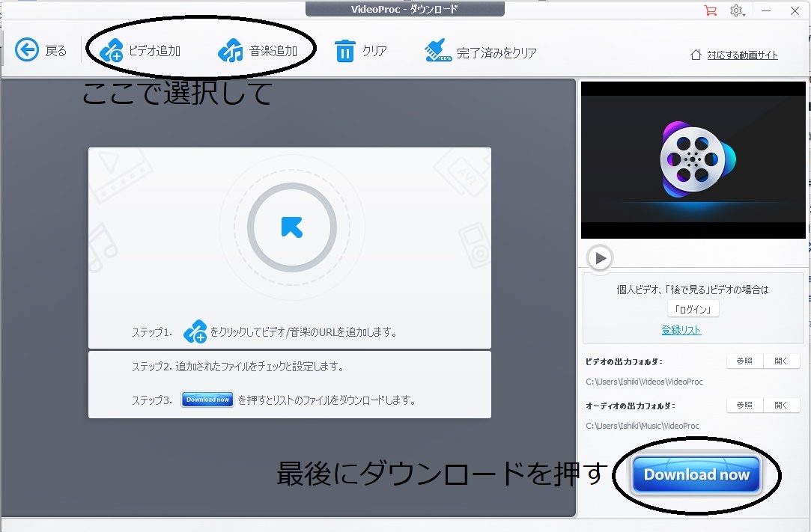Click the video output path C:\Users\Ishiki\Videos\VideoProc
Viewport: 811px width, 532px height.
coord(644,382)
